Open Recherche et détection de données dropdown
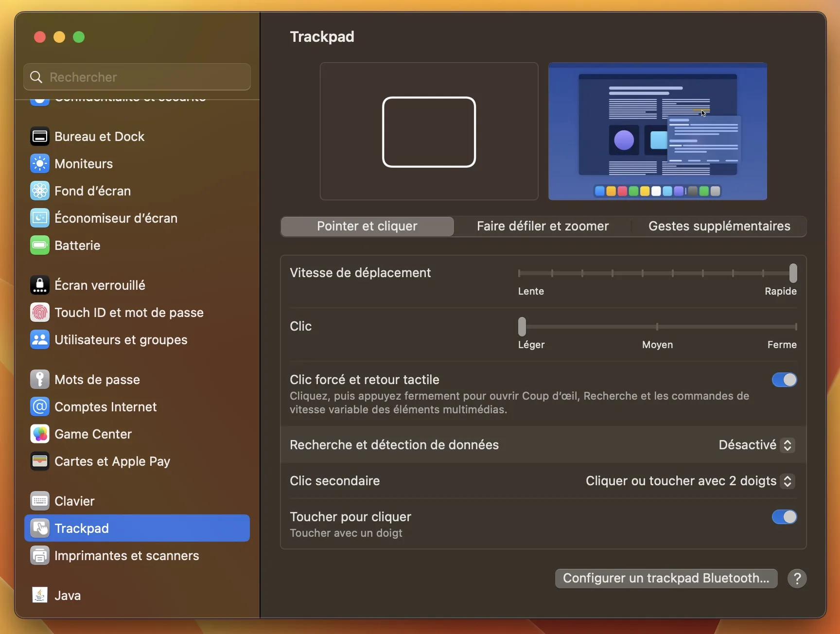840x634 pixels. point(756,445)
